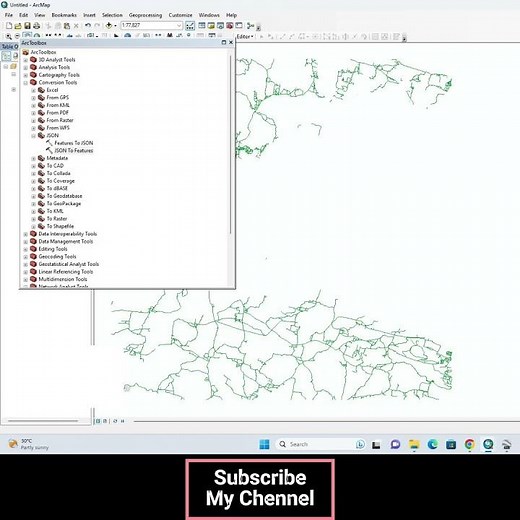Expand the To Shapefile toolset

(x=33, y=226)
